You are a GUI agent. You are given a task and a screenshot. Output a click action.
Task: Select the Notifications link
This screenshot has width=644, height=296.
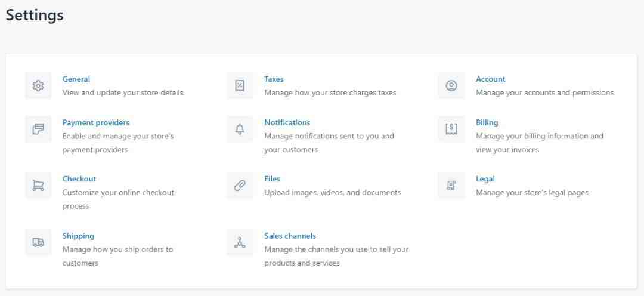pyautogui.click(x=287, y=122)
